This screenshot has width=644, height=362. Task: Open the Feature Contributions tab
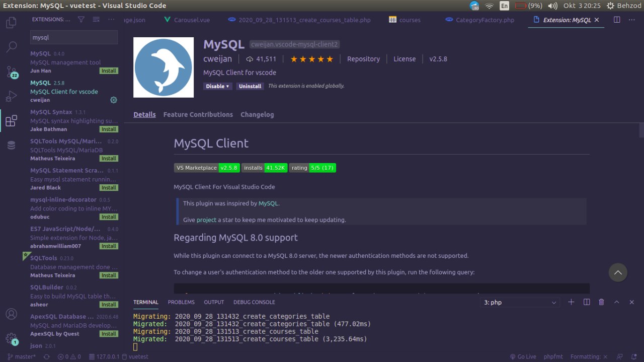point(198,114)
